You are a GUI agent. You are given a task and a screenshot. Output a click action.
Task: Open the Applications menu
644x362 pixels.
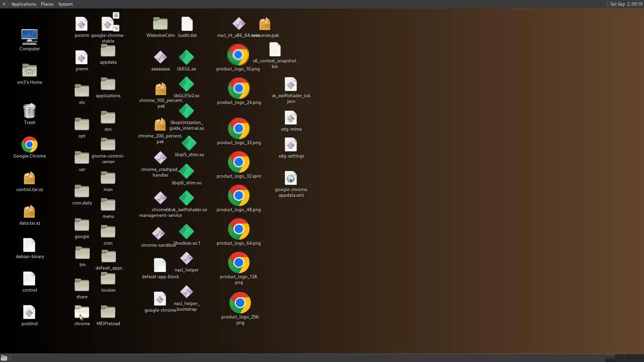pyautogui.click(x=23, y=4)
